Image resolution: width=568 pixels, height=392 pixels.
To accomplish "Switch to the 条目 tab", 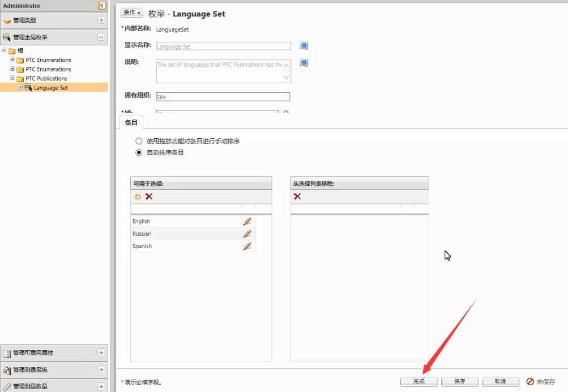I will 131,122.
